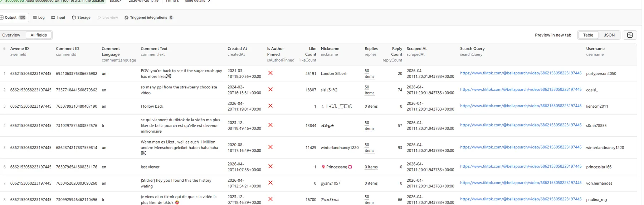
Task: Open the TikTok video link in von.hernandes row
Action: pos(521,183)
